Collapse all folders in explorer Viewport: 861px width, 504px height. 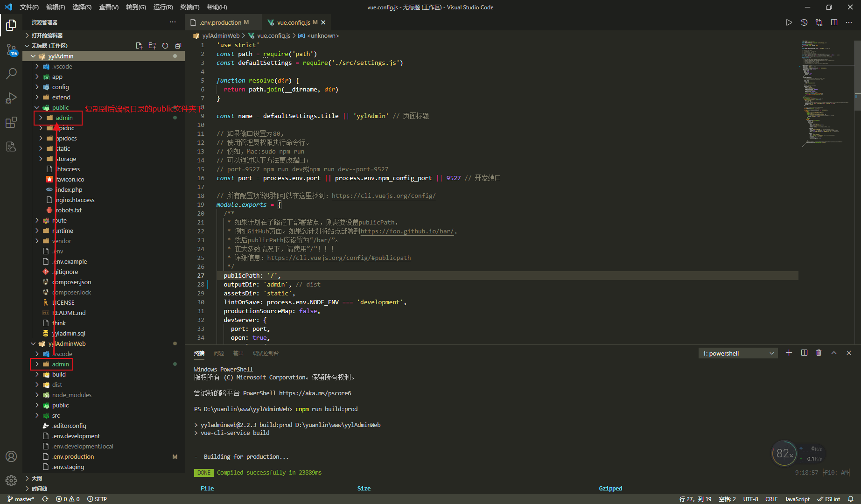point(178,46)
